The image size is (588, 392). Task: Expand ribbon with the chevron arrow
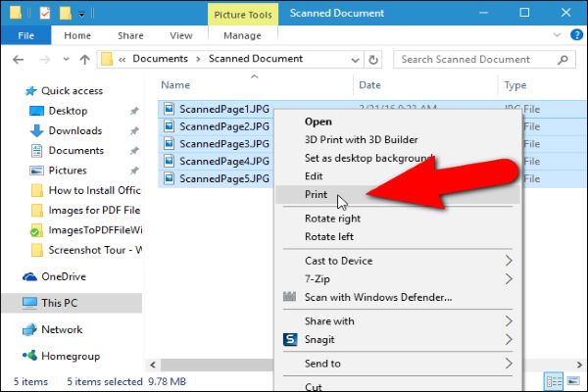pos(557,35)
